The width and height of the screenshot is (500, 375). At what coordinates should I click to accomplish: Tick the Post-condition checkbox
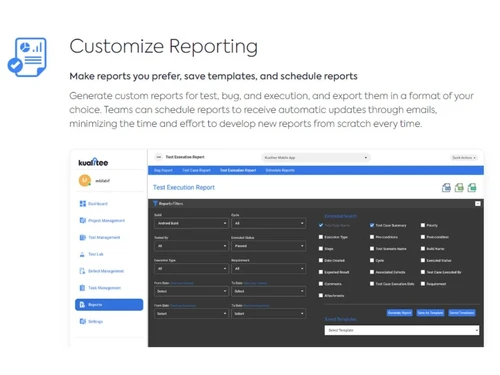(x=423, y=237)
